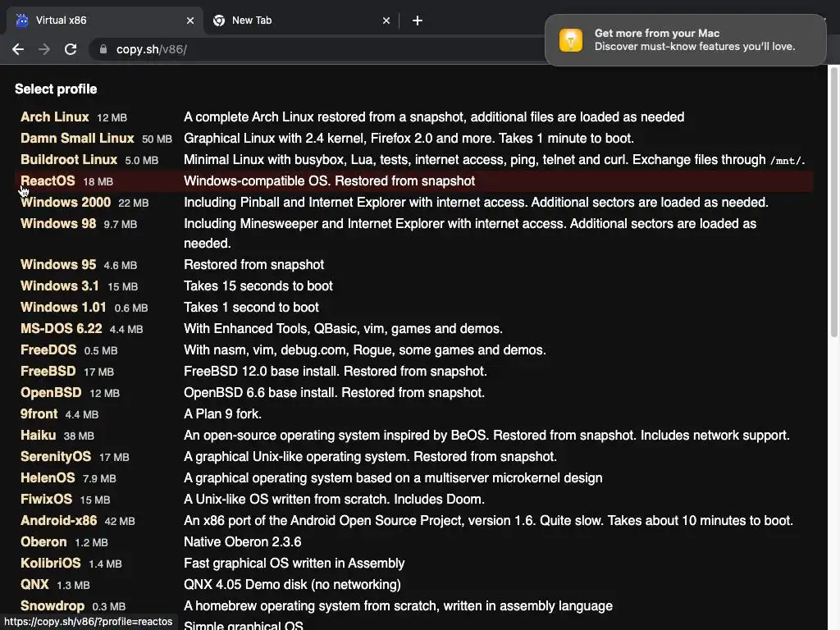The height and width of the screenshot is (630, 840).
Task: Click 'Windows-compatible OS. Restored from snapshot' text
Action: pyautogui.click(x=330, y=181)
